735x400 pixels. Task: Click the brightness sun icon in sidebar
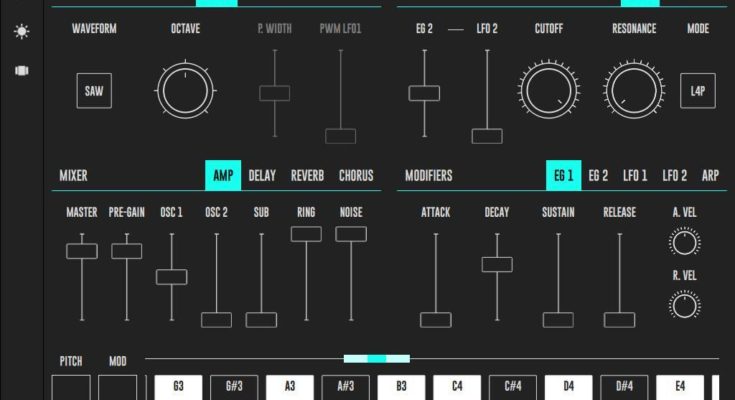tap(21, 32)
